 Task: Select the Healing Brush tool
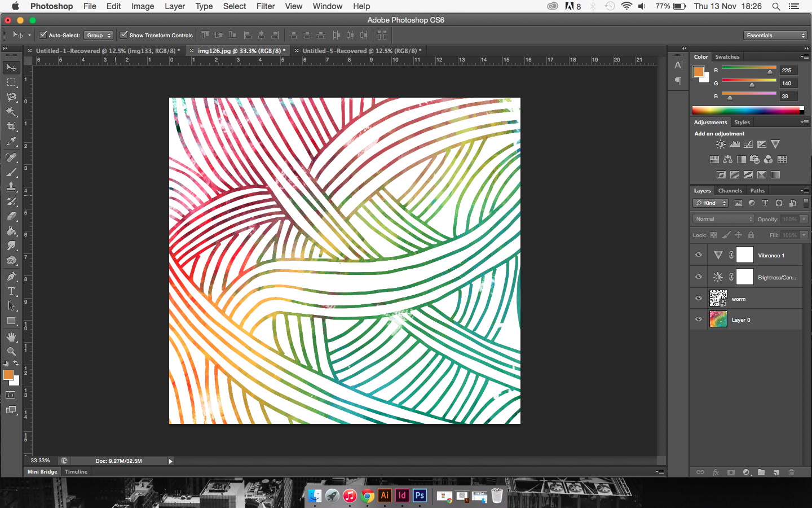coord(11,157)
